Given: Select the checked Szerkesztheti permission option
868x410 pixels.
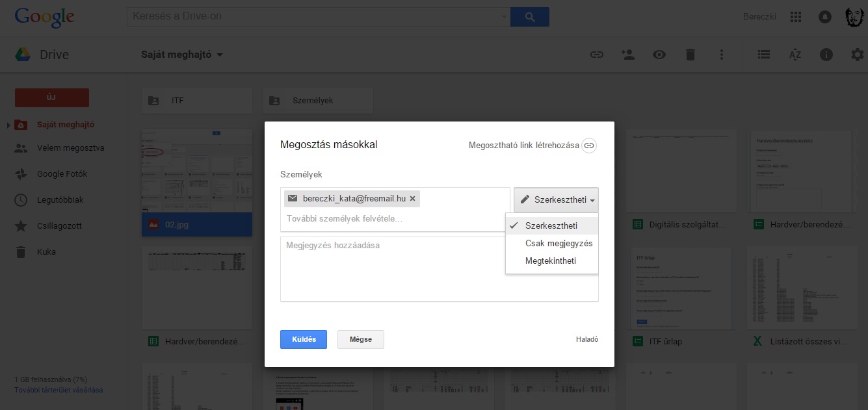Looking at the screenshot, I should point(551,225).
